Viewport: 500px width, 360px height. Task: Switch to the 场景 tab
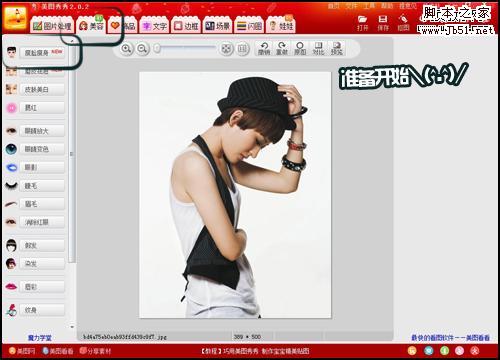[x=217, y=26]
